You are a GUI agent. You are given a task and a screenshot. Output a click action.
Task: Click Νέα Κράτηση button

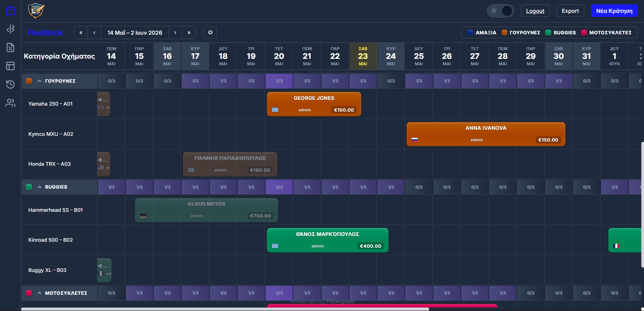point(614,11)
